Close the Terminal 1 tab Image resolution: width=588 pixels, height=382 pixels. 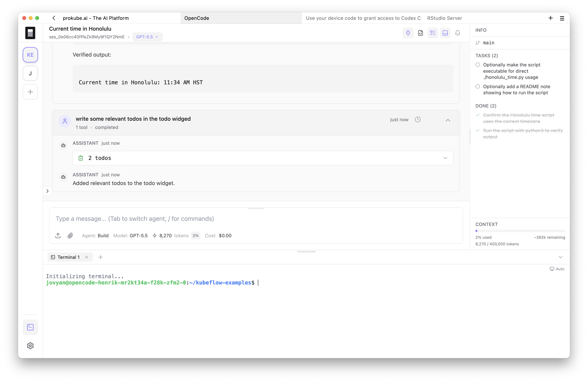click(86, 257)
